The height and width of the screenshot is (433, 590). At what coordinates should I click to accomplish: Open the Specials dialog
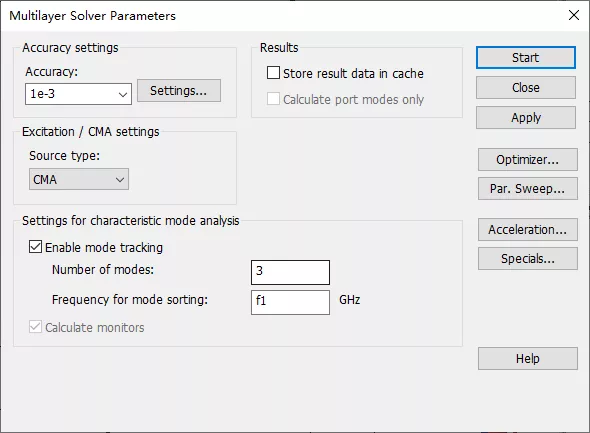point(528,258)
